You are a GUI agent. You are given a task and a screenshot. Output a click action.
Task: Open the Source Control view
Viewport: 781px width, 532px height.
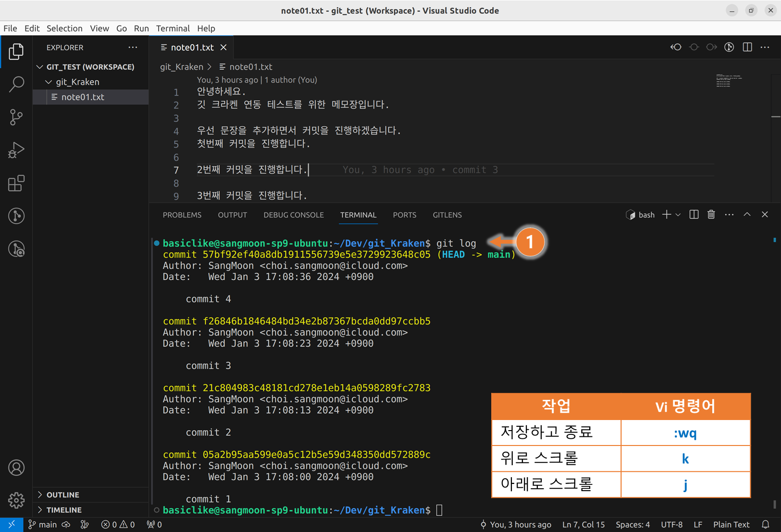pyautogui.click(x=16, y=117)
